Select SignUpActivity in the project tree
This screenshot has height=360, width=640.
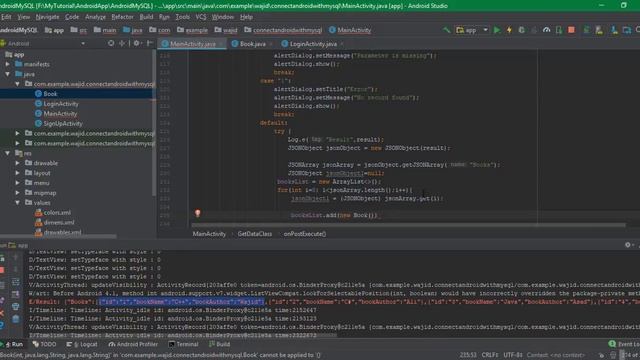(63, 123)
